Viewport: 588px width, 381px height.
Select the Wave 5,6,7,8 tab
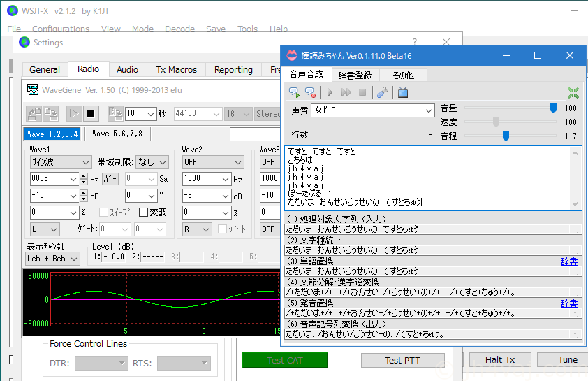(x=117, y=134)
